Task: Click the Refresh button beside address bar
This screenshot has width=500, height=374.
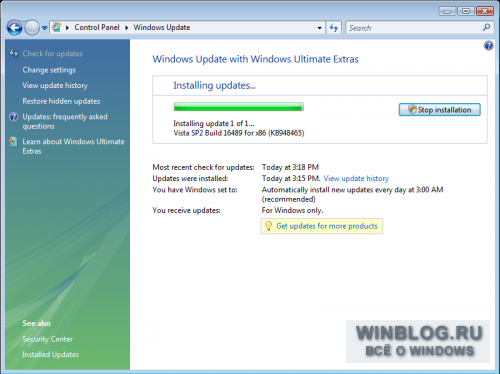Action: point(334,28)
